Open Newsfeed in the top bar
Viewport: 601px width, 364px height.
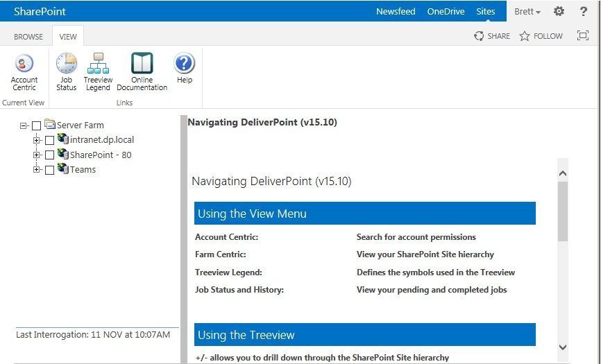click(396, 12)
